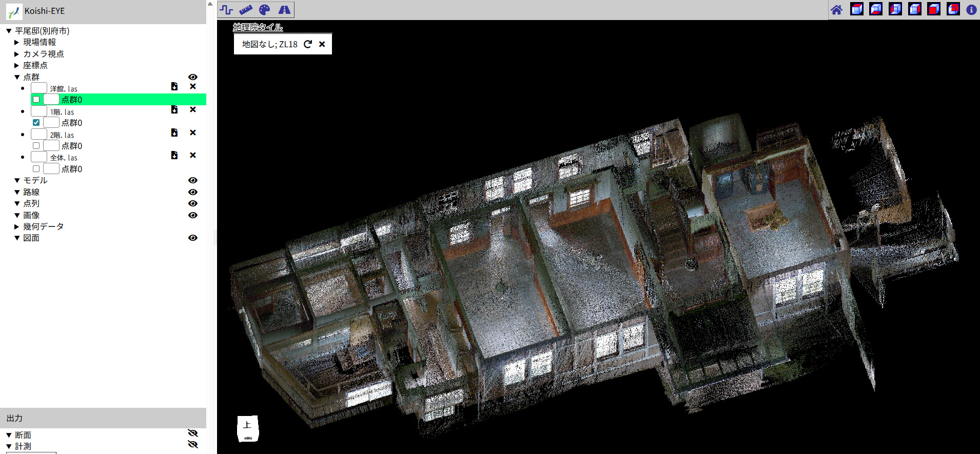
Task: Enable 点群0 checkbox under 全体.las
Action: (x=36, y=169)
